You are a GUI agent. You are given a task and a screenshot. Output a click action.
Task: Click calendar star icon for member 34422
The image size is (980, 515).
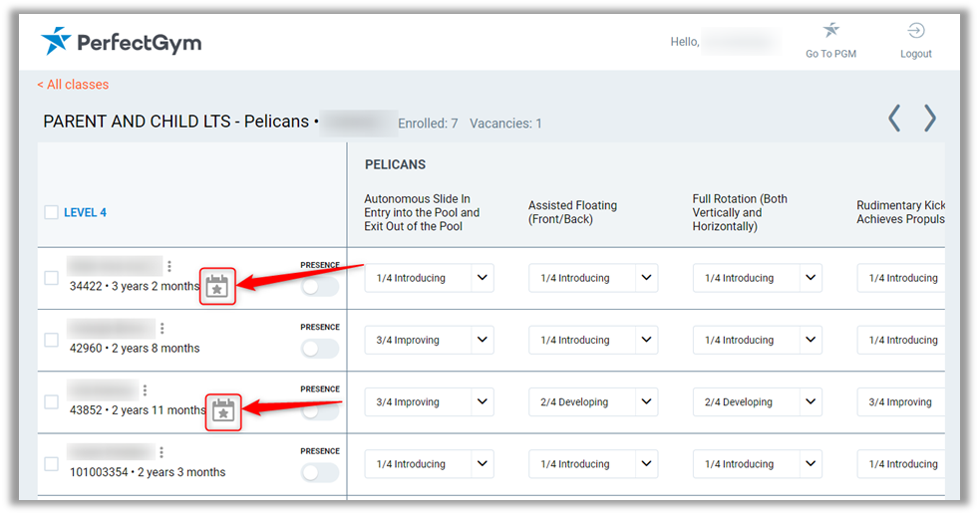[x=217, y=287]
